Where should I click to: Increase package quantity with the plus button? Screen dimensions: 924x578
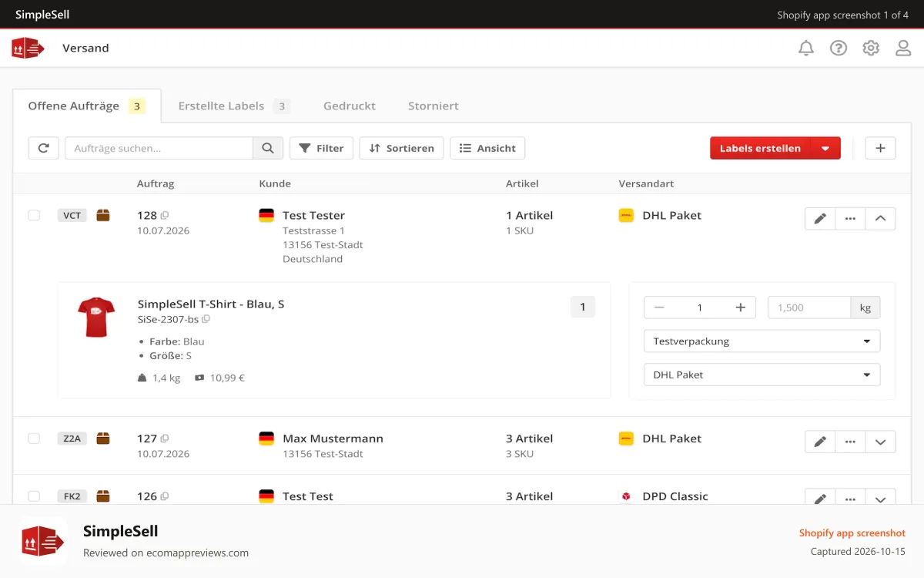tap(741, 307)
